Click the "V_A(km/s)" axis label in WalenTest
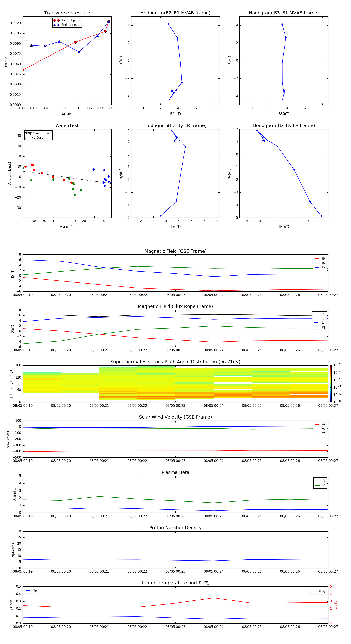 67,227
